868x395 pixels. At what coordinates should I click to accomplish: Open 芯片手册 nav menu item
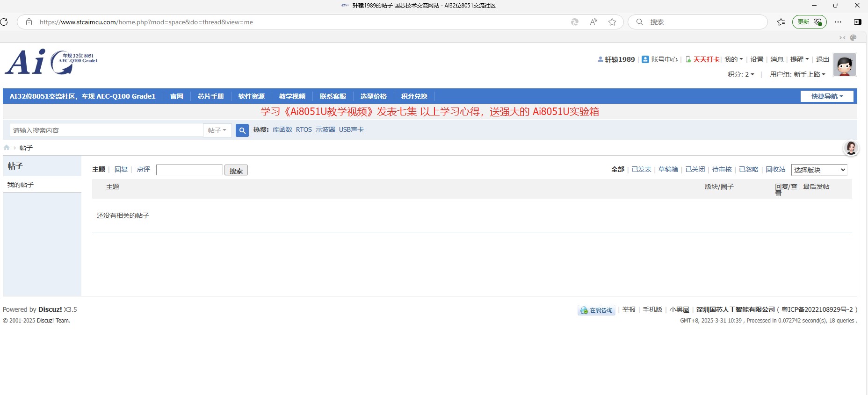(x=211, y=96)
